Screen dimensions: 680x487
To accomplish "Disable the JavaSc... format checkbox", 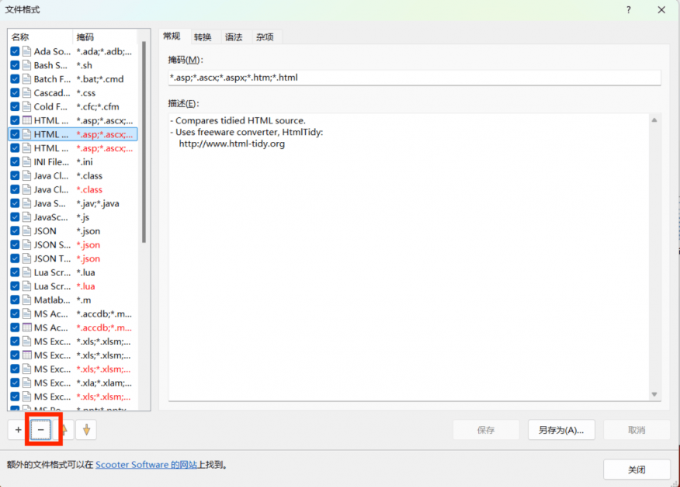I will point(15,217).
